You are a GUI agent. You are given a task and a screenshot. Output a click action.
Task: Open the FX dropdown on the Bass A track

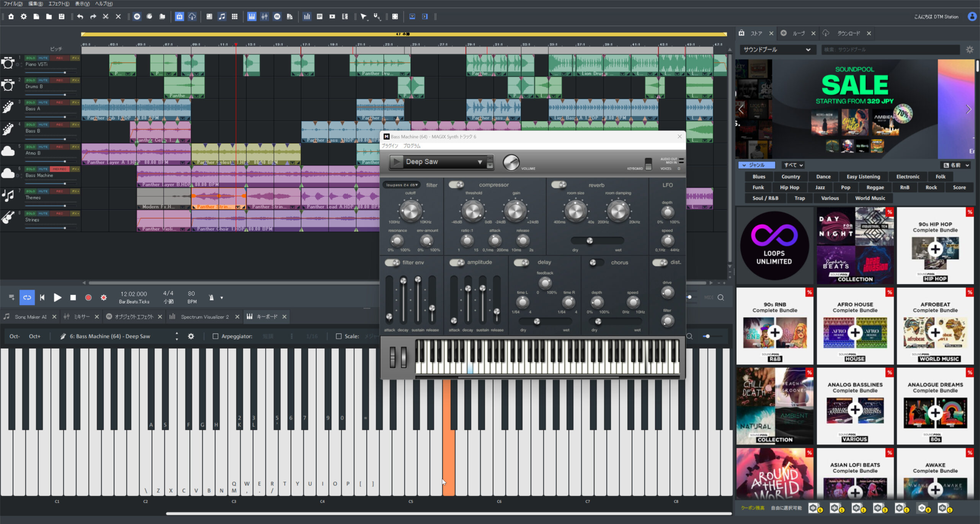tap(75, 103)
